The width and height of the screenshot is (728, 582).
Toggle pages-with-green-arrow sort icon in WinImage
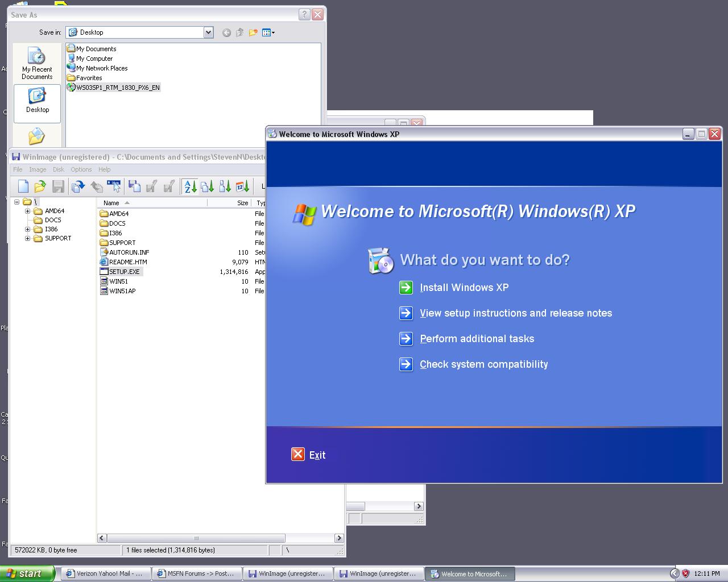(208, 186)
